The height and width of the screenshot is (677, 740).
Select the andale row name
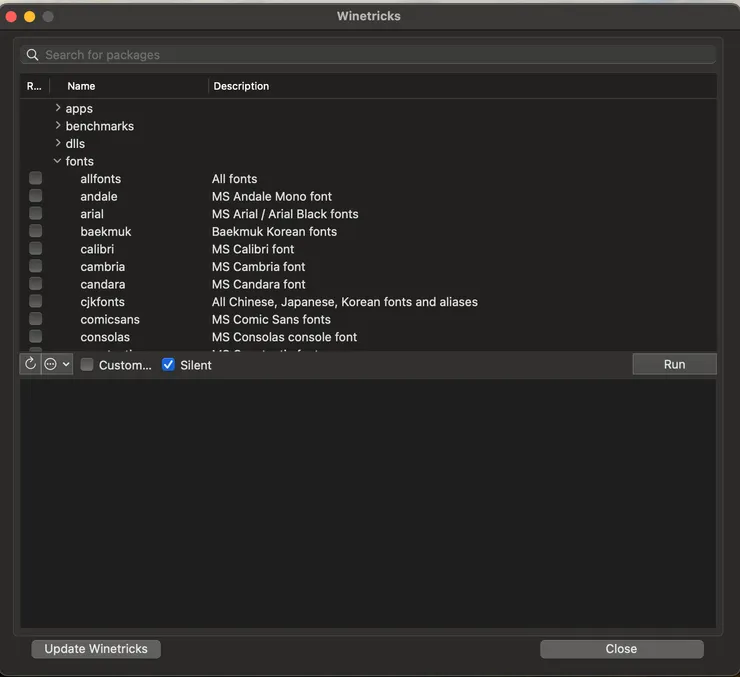click(99, 196)
